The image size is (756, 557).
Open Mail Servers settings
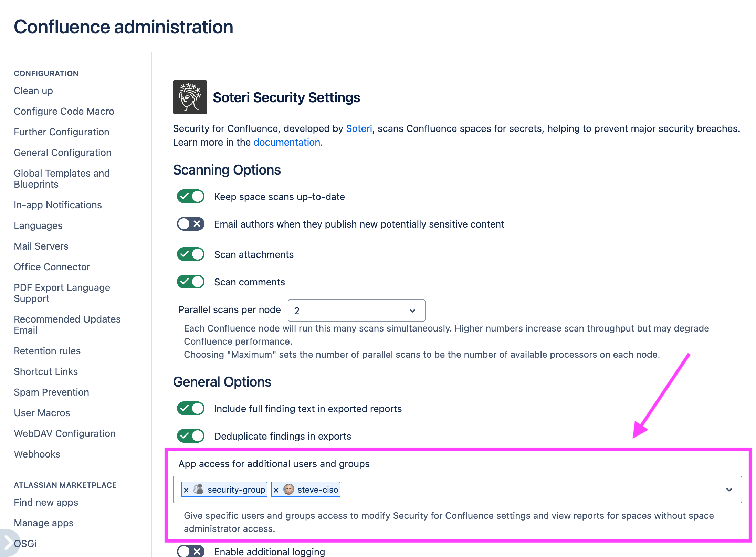[41, 246]
